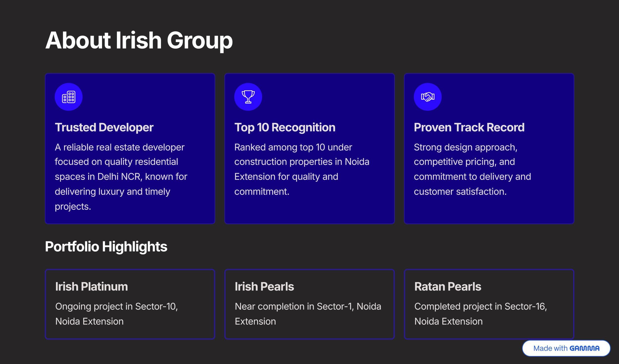The height and width of the screenshot is (364, 619).
Task: Click the reliable real estate developer paragraph
Action: [121, 177]
